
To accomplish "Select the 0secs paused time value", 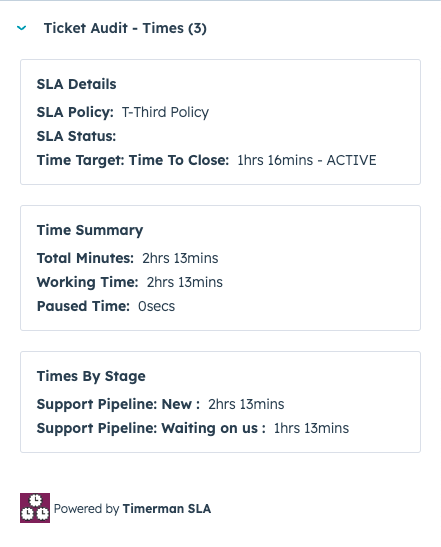I will [x=156, y=306].
